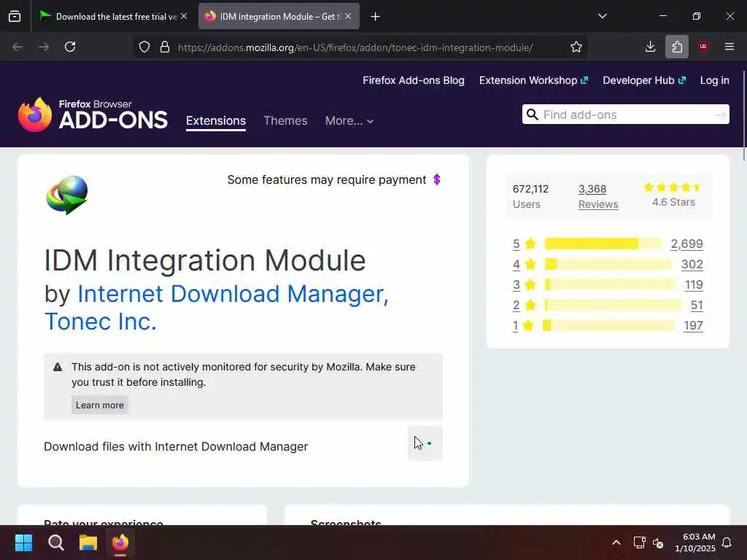Open the uBlock Origin toolbar icon

click(703, 47)
